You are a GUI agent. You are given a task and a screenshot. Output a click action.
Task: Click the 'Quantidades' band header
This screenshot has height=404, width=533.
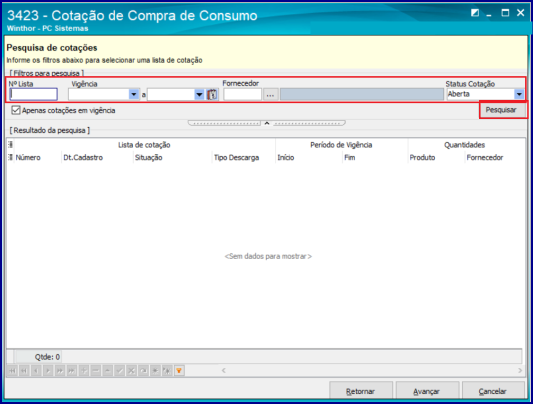click(464, 145)
